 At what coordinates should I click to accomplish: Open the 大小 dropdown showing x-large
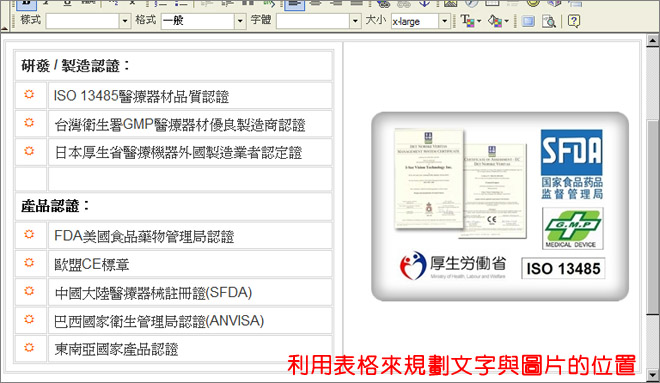tap(444, 21)
